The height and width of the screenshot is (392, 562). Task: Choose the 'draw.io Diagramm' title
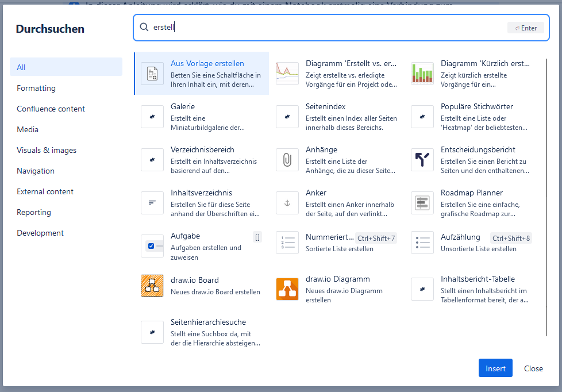point(338,279)
